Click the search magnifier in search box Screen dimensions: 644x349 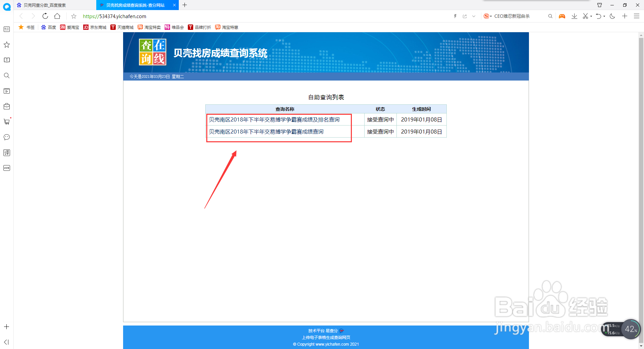point(550,16)
